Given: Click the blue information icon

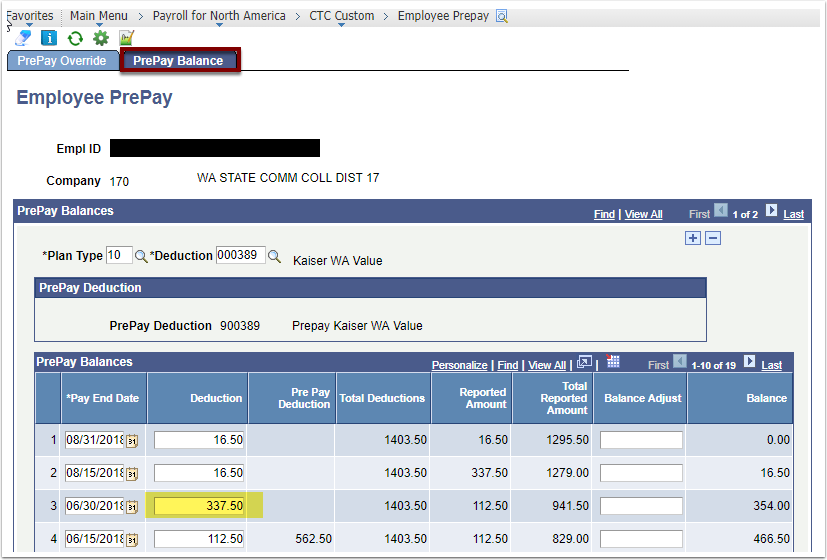Looking at the screenshot, I should pos(49,38).
